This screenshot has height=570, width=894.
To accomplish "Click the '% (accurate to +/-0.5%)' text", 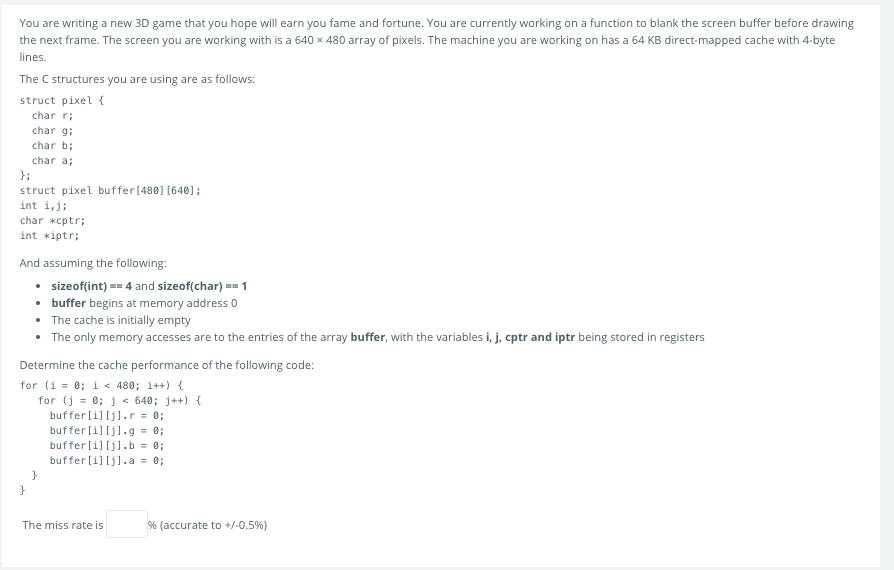I will (208, 525).
